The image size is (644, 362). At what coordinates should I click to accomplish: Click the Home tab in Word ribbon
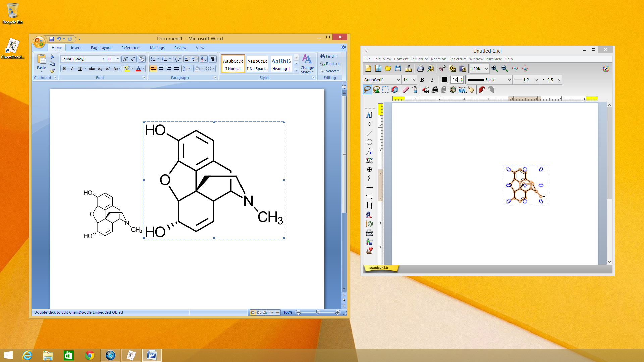coord(56,47)
